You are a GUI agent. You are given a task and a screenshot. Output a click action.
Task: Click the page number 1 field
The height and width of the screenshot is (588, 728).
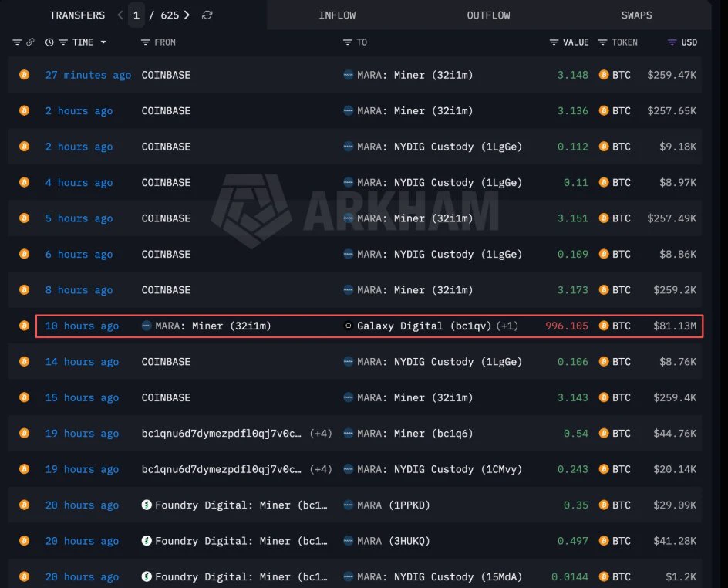(136, 15)
